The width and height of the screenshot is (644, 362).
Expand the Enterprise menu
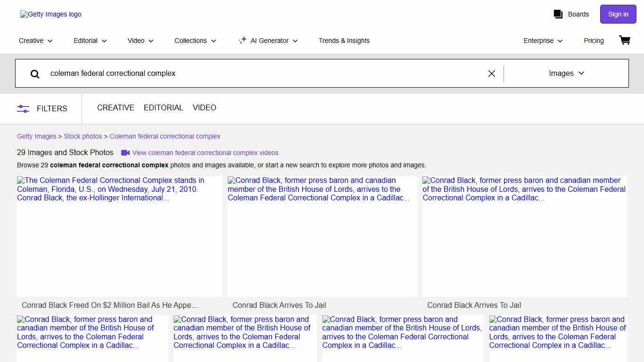coord(543,41)
